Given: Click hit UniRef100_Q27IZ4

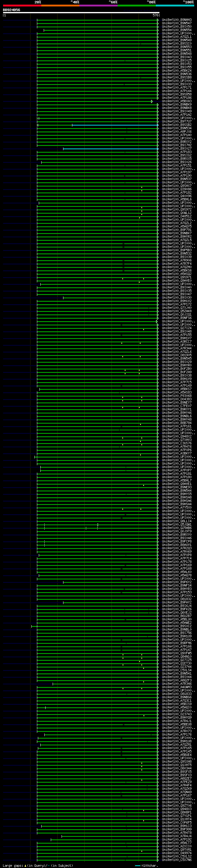Looking at the screenshot, I should [177, 328].
